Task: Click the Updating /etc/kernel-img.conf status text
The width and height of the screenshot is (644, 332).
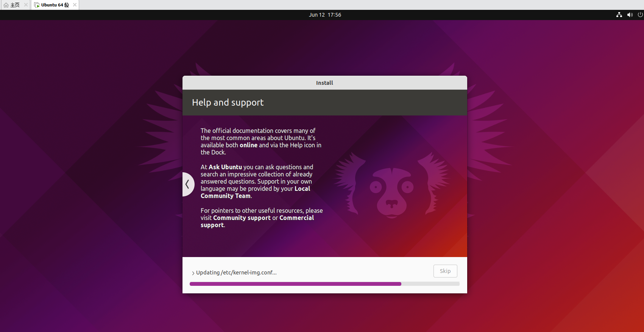Action: click(x=236, y=273)
